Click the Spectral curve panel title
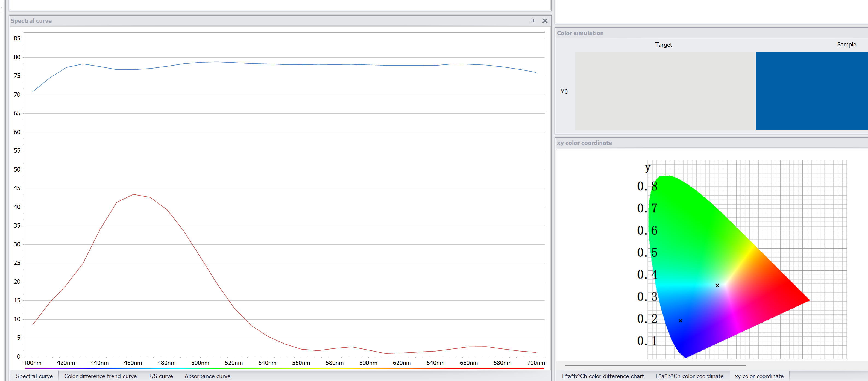Image resolution: width=868 pixels, height=381 pixels. pos(31,21)
